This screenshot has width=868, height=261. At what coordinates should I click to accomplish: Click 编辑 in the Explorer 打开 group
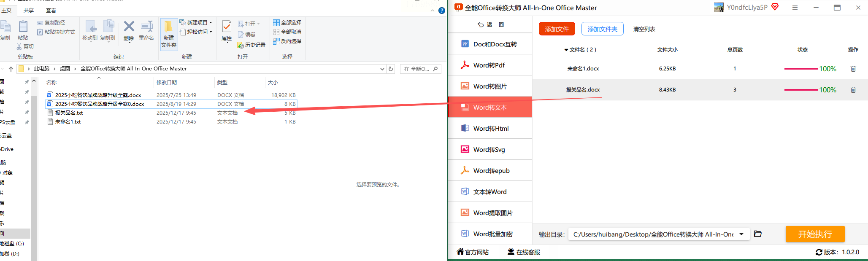247,35
